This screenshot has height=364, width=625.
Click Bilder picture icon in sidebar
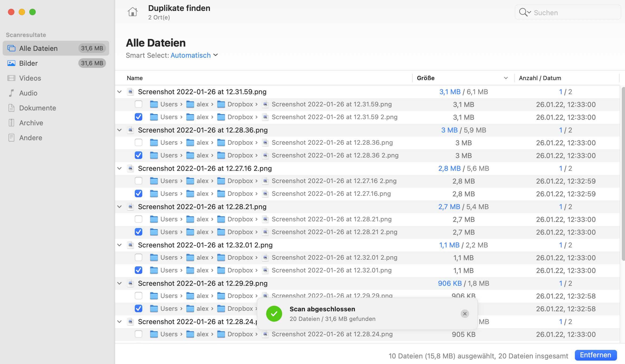pyautogui.click(x=11, y=63)
